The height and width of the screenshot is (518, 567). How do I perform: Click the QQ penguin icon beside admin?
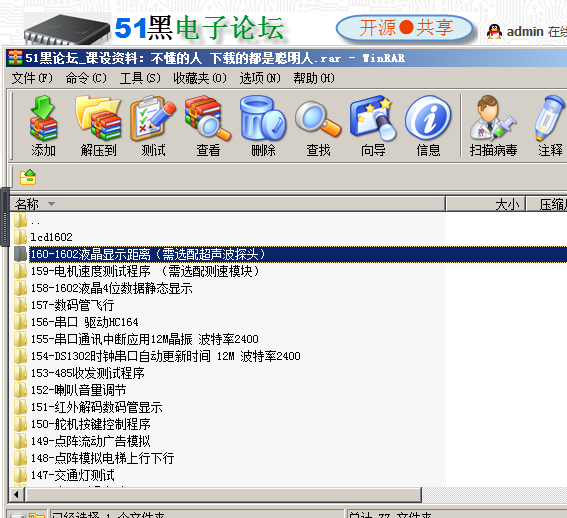tap(494, 31)
